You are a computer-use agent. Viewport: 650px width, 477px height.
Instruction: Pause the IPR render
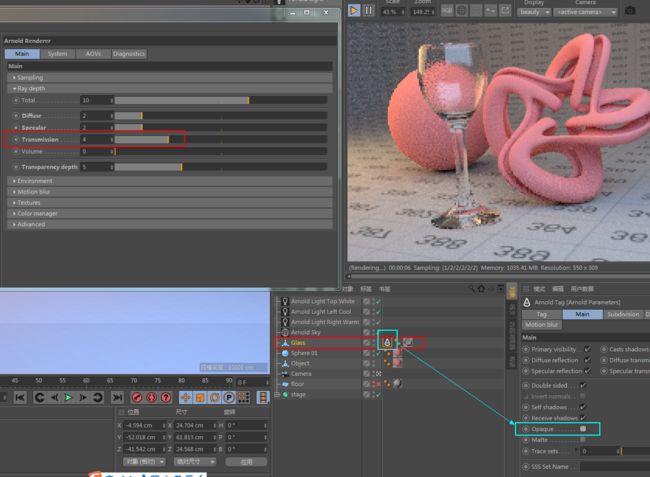(368, 10)
